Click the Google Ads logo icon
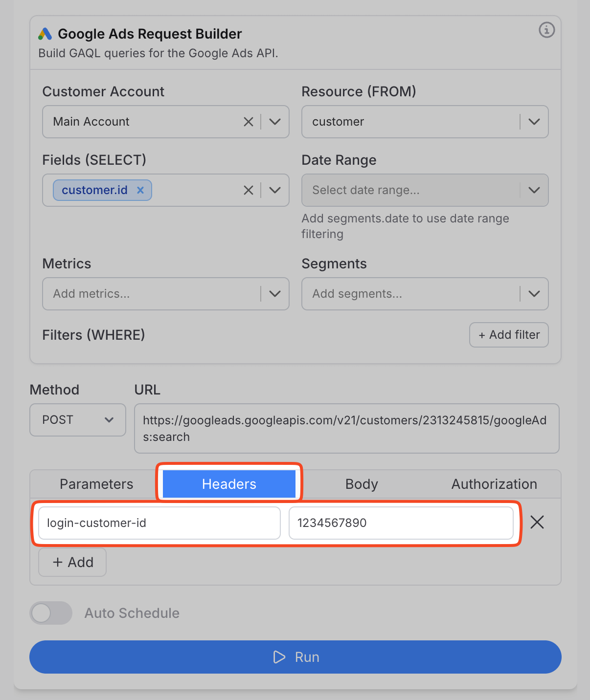 tap(45, 34)
